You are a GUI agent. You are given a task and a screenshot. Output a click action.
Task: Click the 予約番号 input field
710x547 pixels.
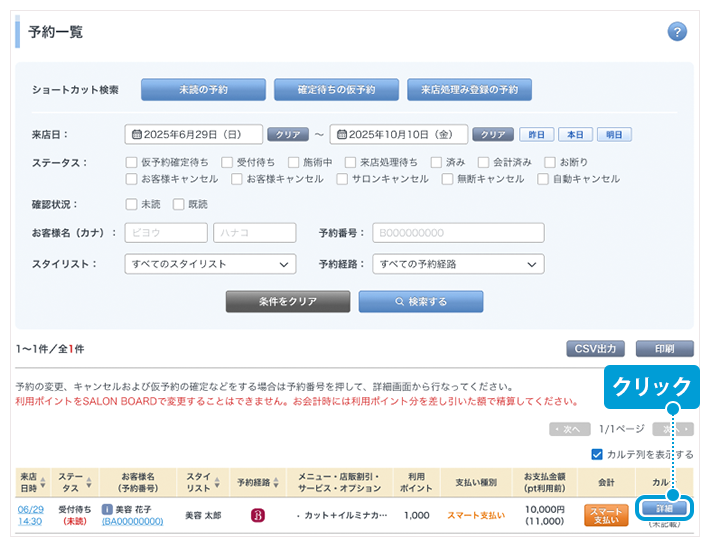(457, 233)
